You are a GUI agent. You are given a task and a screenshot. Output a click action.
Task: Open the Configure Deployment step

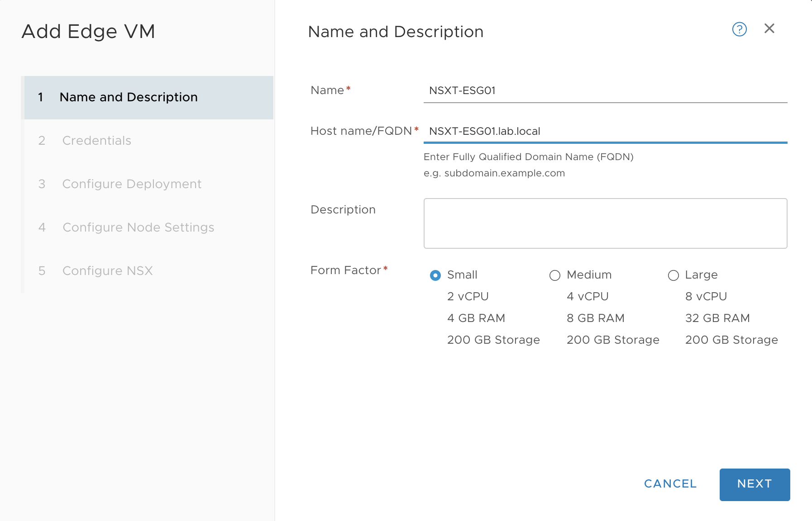tap(149, 184)
